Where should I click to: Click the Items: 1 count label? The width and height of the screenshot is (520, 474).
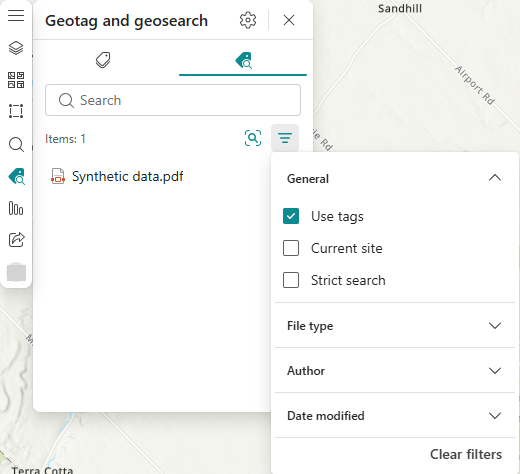pyautogui.click(x=65, y=139)
